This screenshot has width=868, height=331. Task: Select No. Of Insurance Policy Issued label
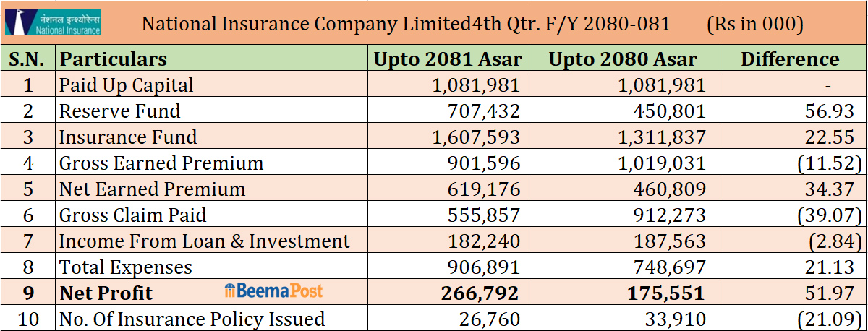[x=192, y=319]
